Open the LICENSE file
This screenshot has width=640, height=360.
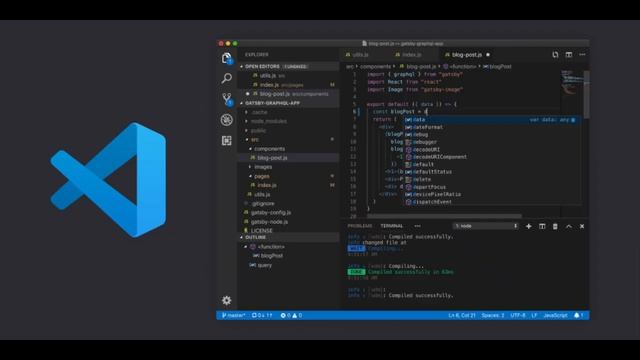click(288, 231)
